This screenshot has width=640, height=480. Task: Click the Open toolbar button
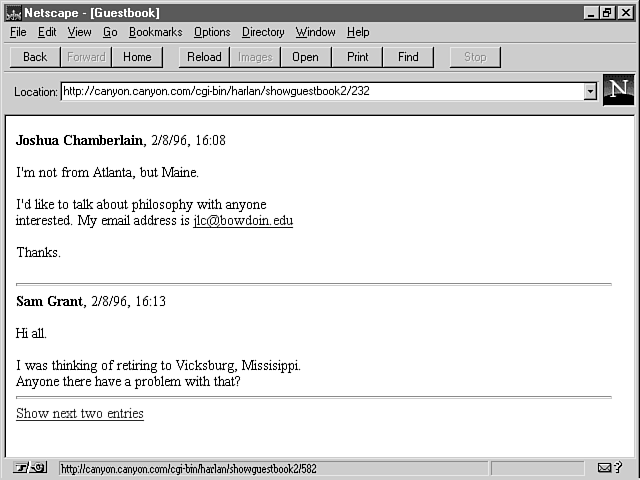pyautogui.click(x=305, y=57)
